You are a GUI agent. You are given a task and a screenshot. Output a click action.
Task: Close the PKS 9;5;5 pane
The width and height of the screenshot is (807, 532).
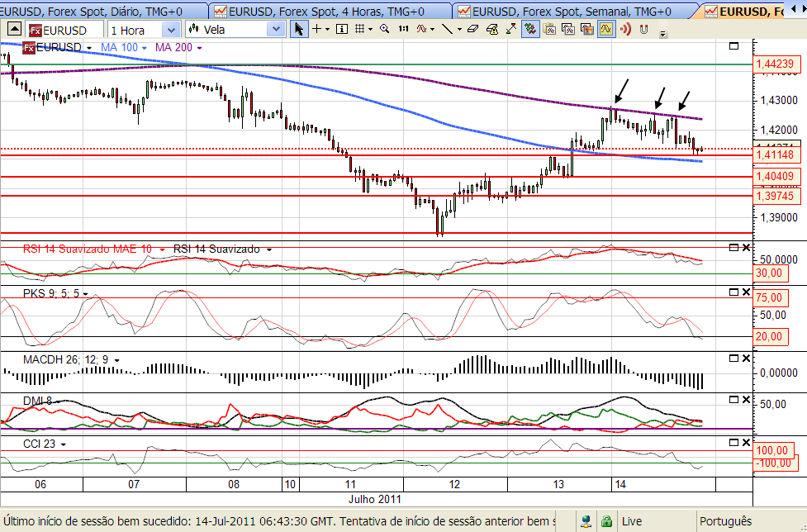pos(746,292)
